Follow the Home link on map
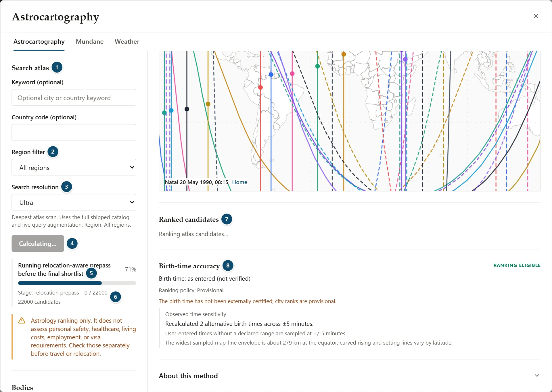Screen dimensions: 552x392 click(239, 182)
